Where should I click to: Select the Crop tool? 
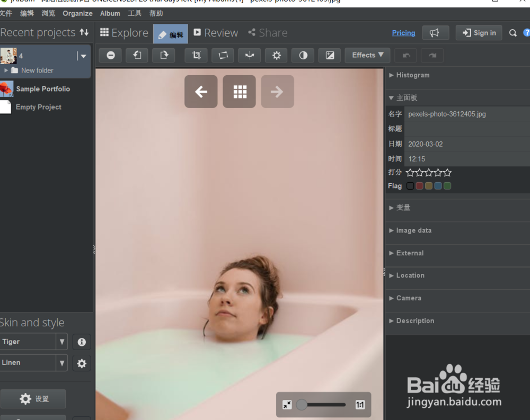[x=196, y=55]
